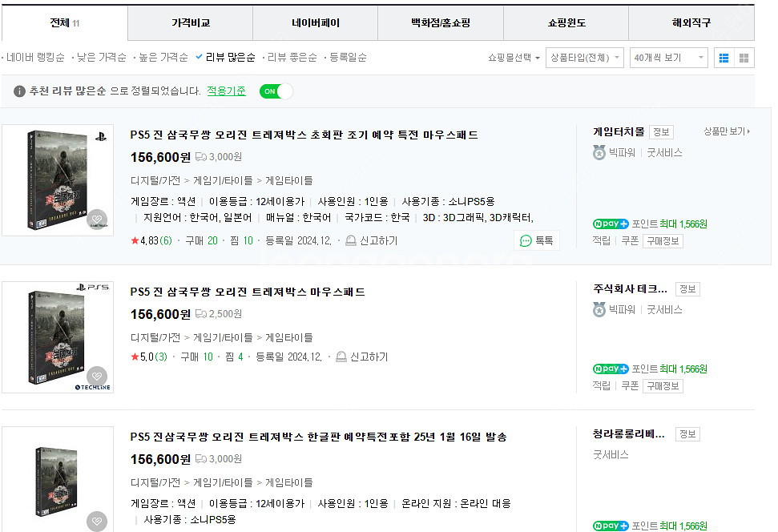Click 신고하기 on first product

378,240
